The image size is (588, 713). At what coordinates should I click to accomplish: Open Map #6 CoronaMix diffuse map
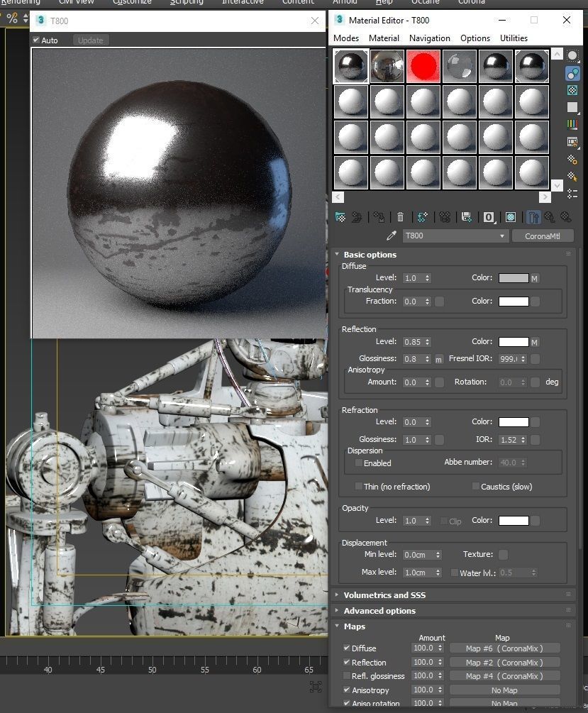[504, 648]
